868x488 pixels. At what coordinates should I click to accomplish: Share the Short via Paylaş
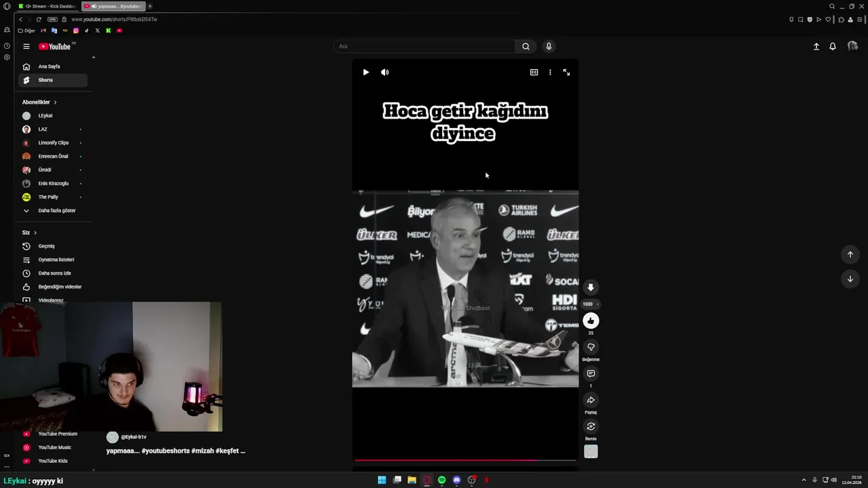[x=591, y=400]
